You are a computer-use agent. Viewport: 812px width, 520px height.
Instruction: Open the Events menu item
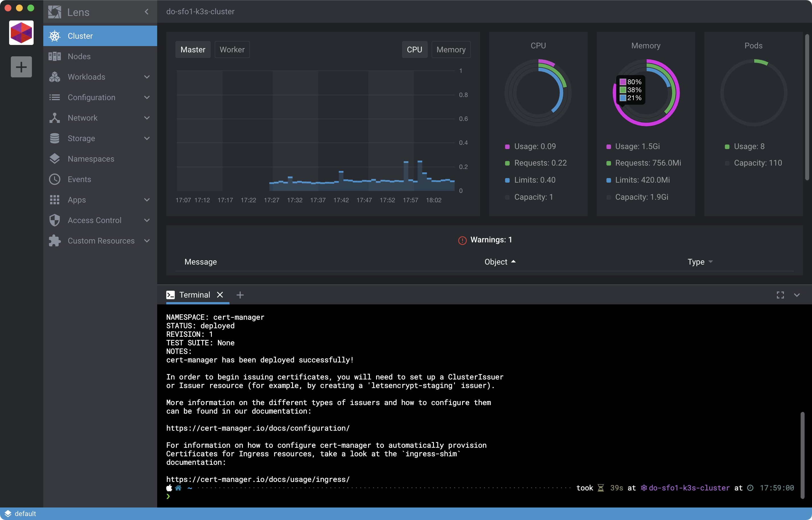pyautogui.click(x=100, y=179)
